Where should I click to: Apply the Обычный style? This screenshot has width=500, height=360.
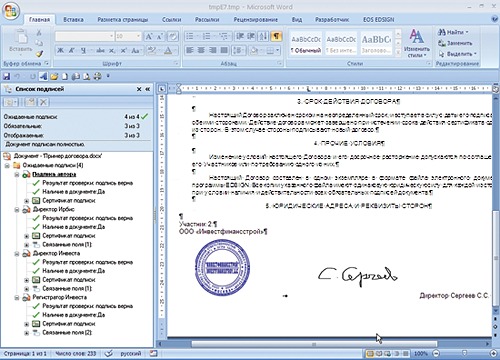pyautogui.click(x=306, y=43)
